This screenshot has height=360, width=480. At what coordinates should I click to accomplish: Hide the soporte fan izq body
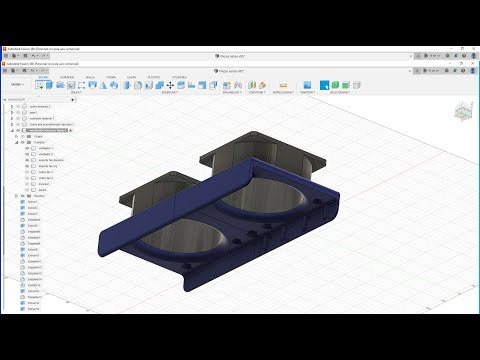pos(27,166)
